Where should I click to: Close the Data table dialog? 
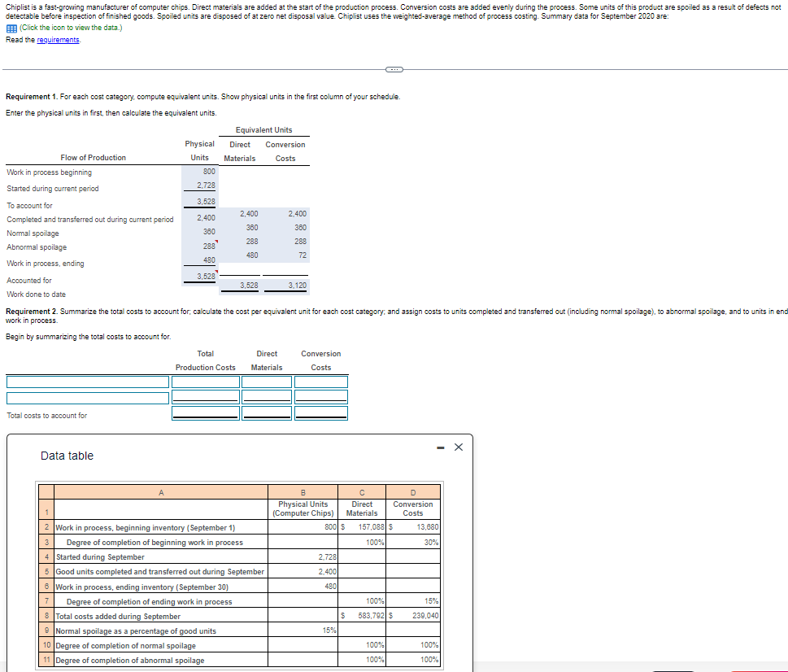pos(456,447)
